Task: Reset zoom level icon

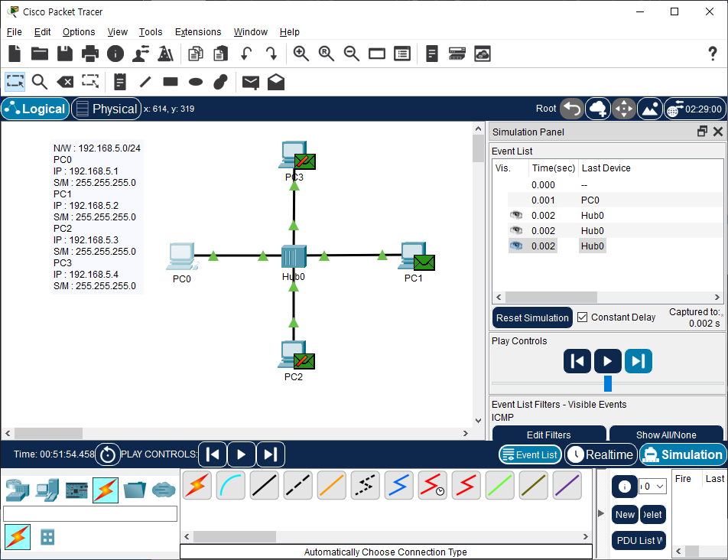Action: point(327,54)
